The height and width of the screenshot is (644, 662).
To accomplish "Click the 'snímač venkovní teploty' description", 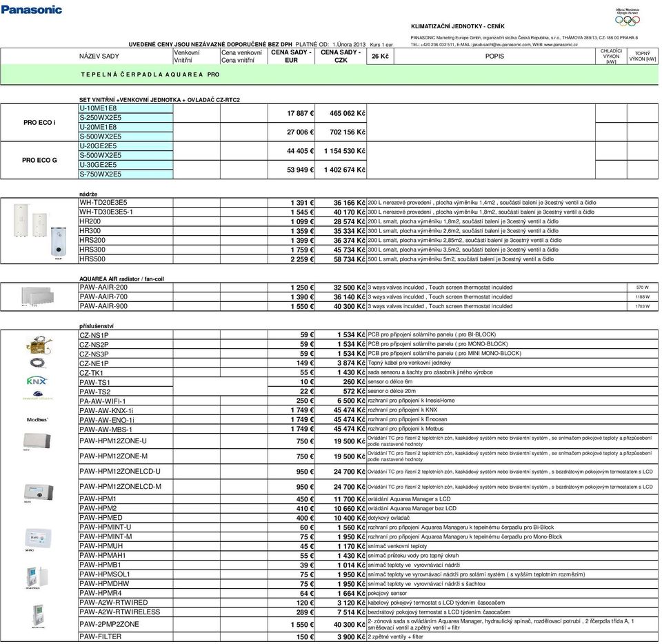I will coord(397,546).
